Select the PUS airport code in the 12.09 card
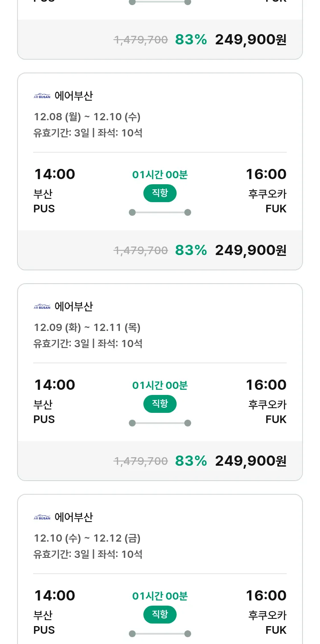This screenshot has width=320, height=644. 44,419
